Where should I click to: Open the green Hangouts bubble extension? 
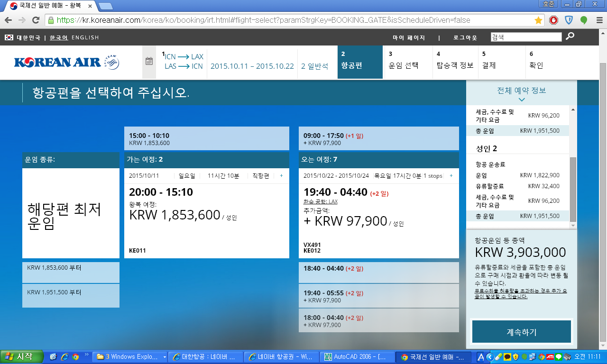(584, 20)
